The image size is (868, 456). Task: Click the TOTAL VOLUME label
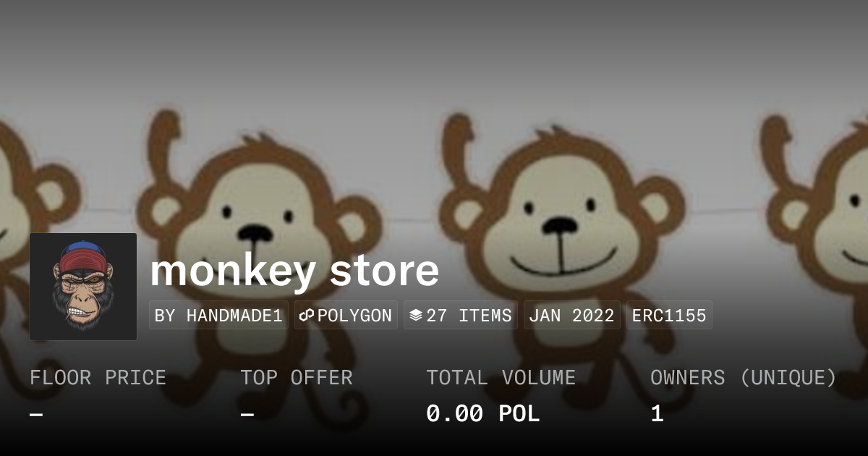501,378
